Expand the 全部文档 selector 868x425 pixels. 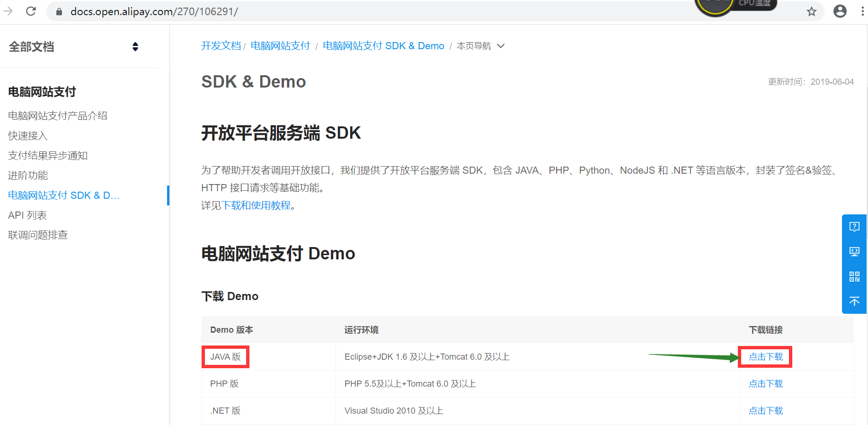point(135,46)
